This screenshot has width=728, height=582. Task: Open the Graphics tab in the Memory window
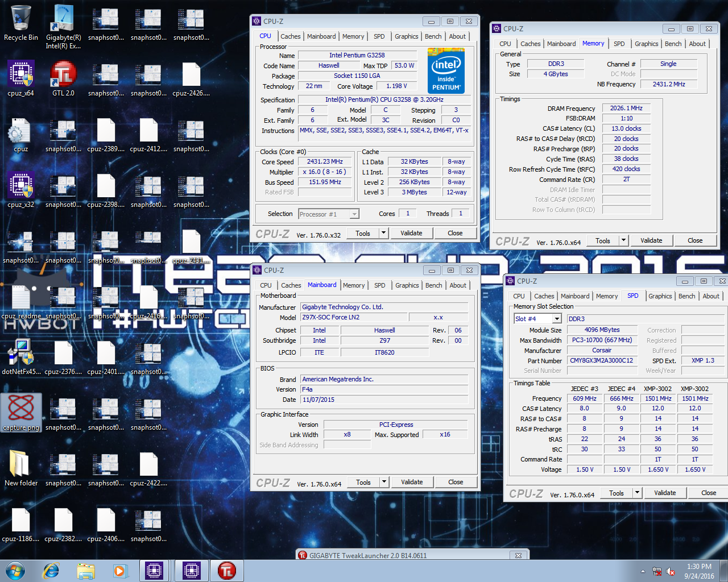tap(646, 44)
